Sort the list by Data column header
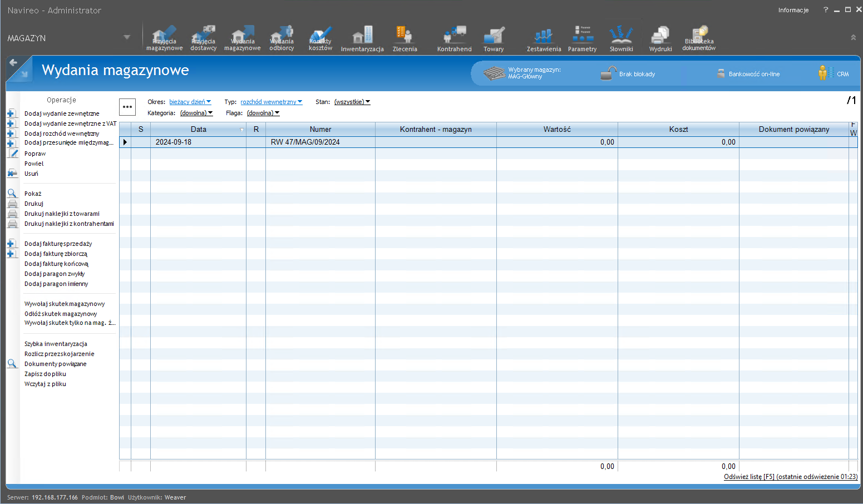863x504 pixels. click(x=198, y=129)
